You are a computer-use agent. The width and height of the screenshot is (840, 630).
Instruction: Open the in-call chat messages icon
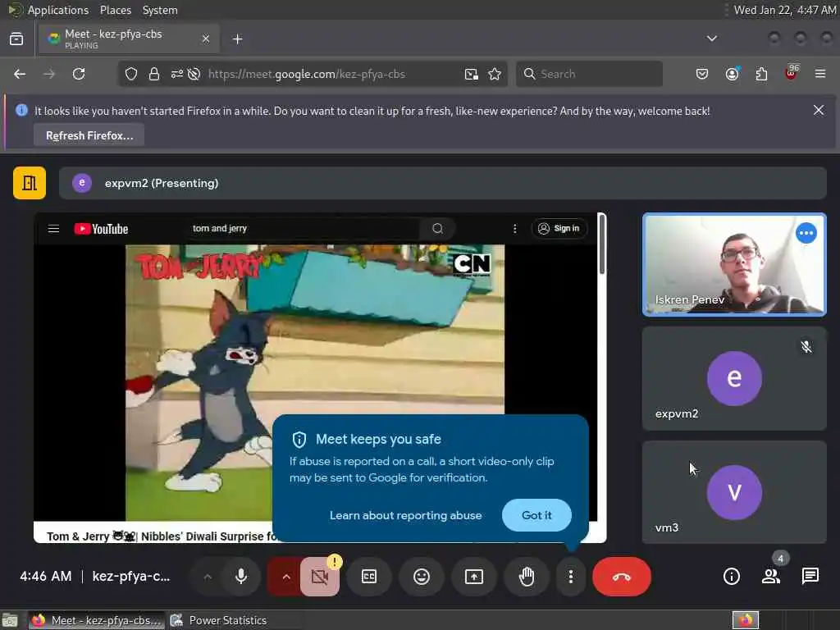click(x=810, y=577)
